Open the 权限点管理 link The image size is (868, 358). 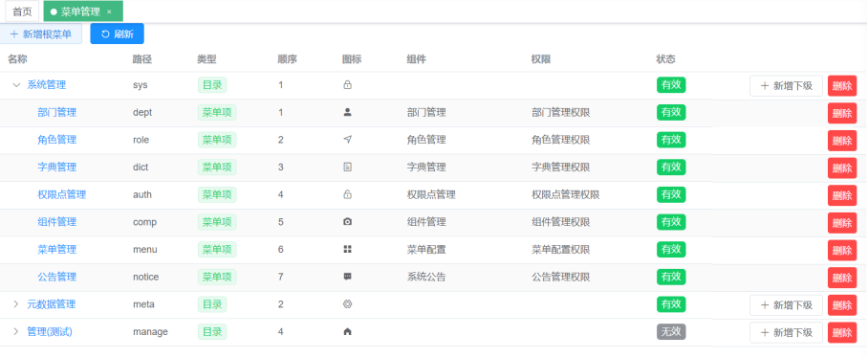pyautogui.click(x=62, y=194)
